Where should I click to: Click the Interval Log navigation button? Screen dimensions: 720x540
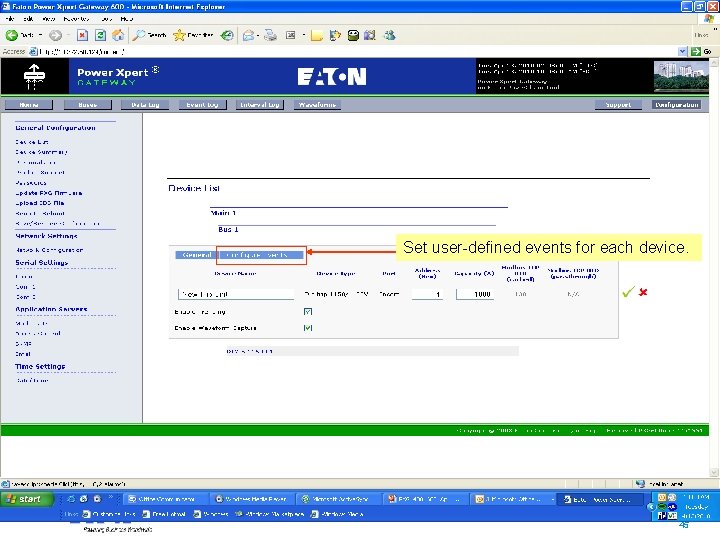point(260,105)
